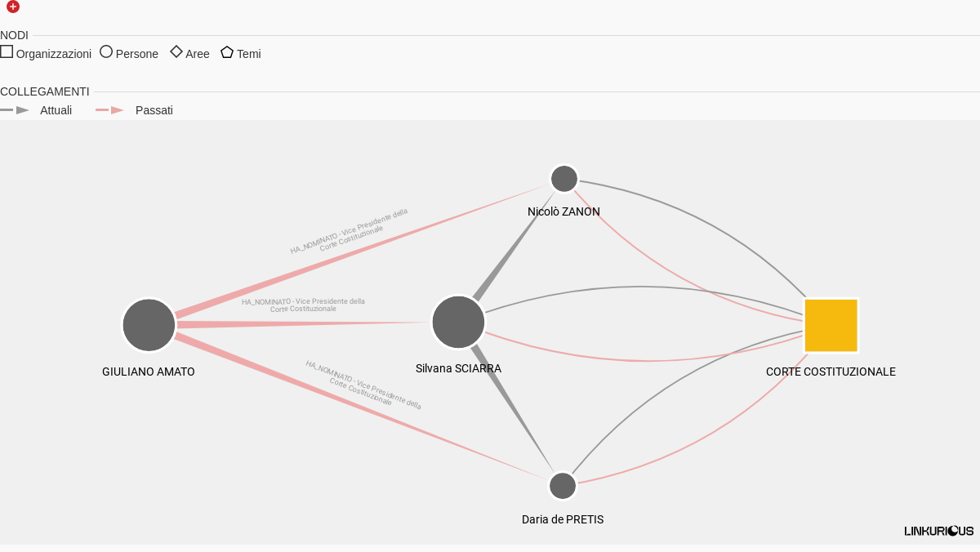The height and width of the screenshot is (552, 980).
Task: Click the Aree diamond legend icon
Action: click(176, 51)
